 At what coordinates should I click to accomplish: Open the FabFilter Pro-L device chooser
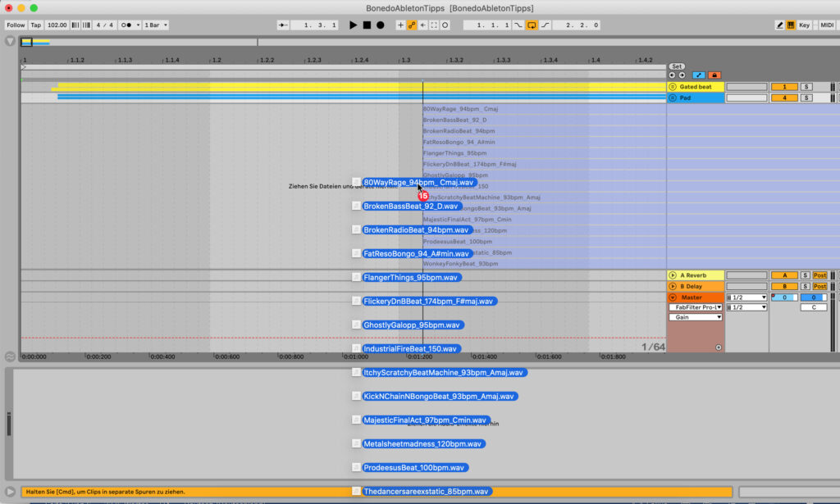click(696, 307)
